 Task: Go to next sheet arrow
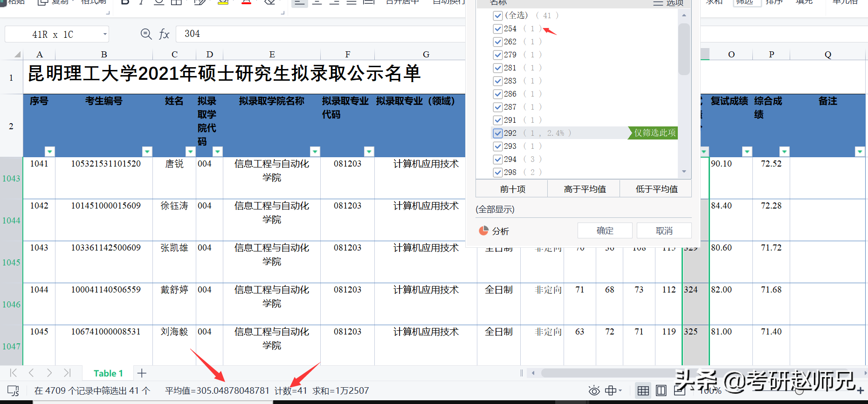49,373
